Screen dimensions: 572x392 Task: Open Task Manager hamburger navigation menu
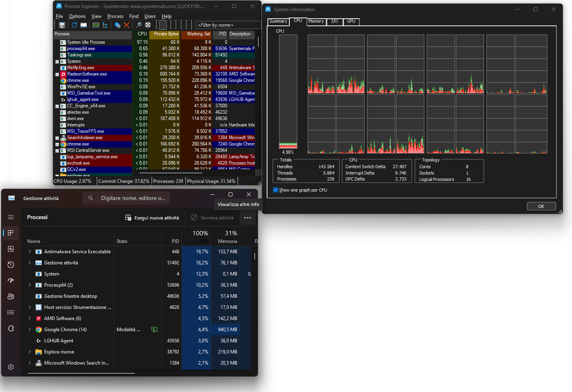11,217
